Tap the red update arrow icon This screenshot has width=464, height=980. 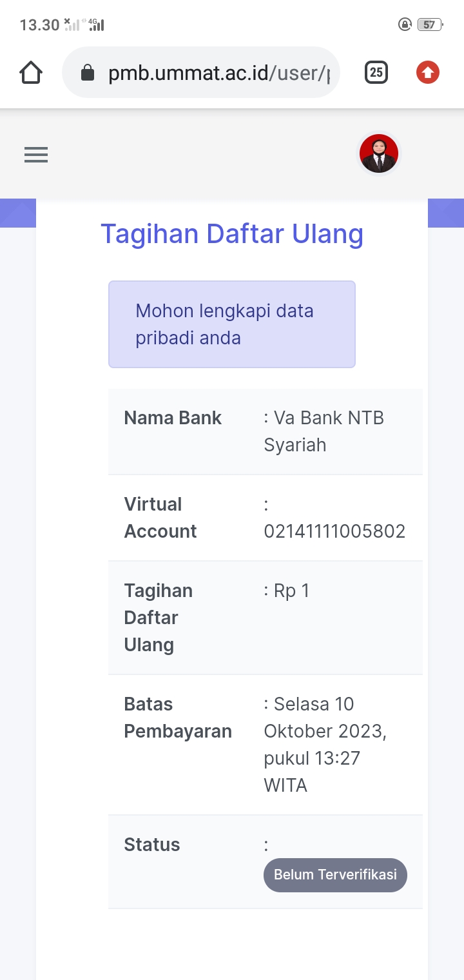pyautogui.click(x=427, y=72)
